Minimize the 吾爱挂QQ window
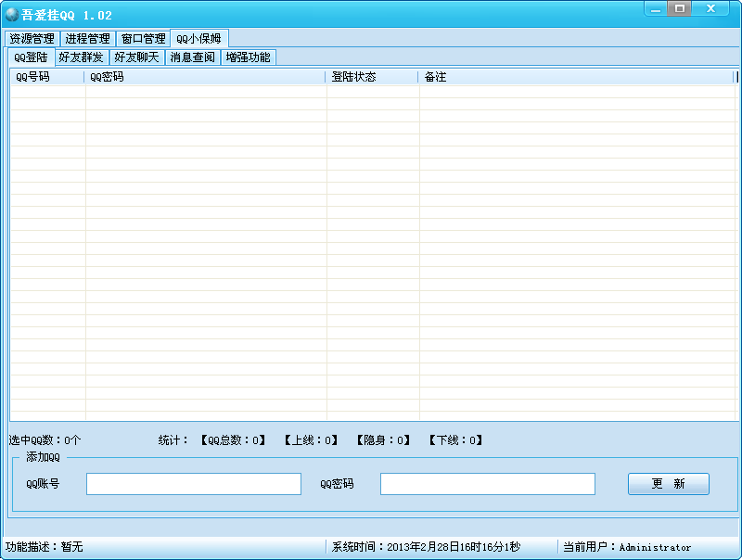The image size is (742, 560). click(656, 9)
